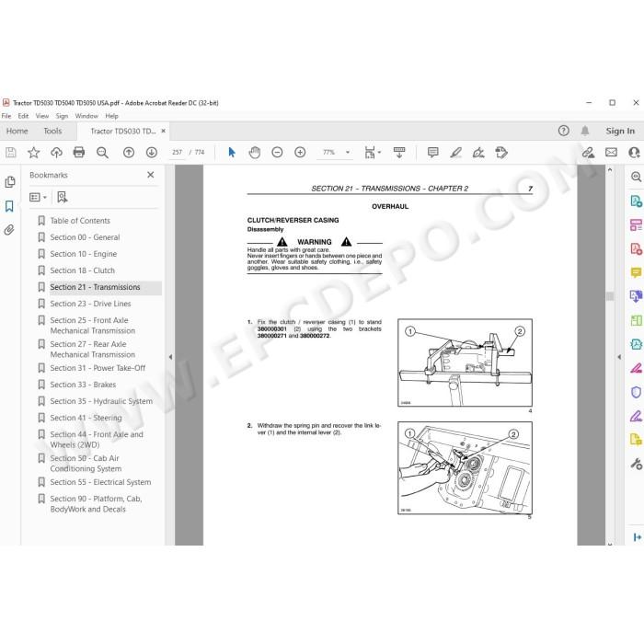Open Section 41 - Steering bookmark

click(x=86, y=418)
